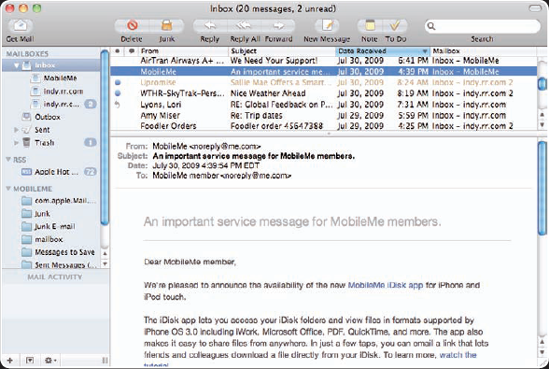Collapse the Inbox disclosure triangle

tap(16, 65)
